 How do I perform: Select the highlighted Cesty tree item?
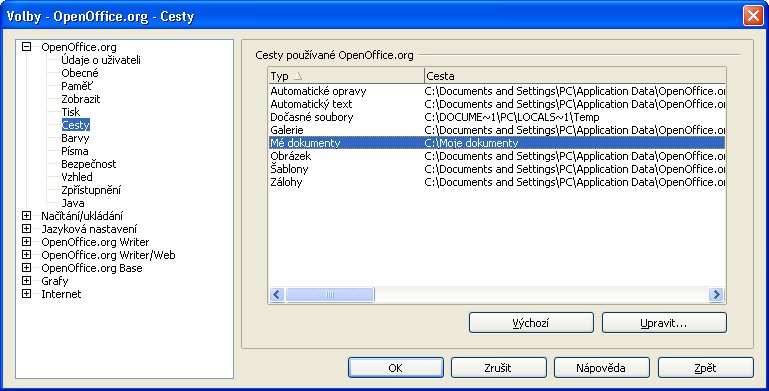[76, 125]
